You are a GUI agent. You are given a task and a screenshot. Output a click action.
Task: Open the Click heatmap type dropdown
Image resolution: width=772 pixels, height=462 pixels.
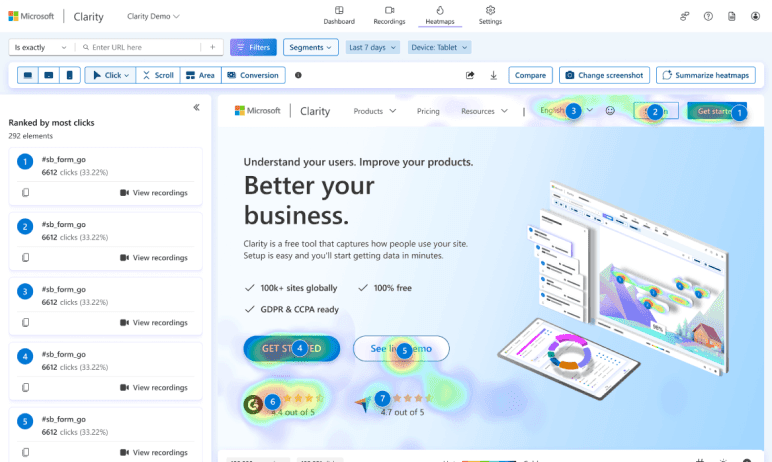[x=110, y=75]
